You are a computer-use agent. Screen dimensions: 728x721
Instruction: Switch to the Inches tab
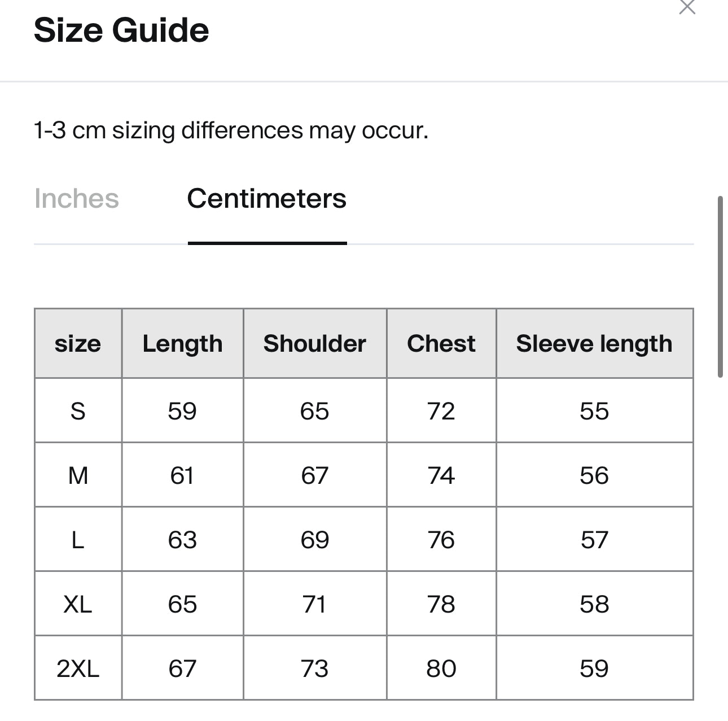pyautogui.click(x=77, y=199)
